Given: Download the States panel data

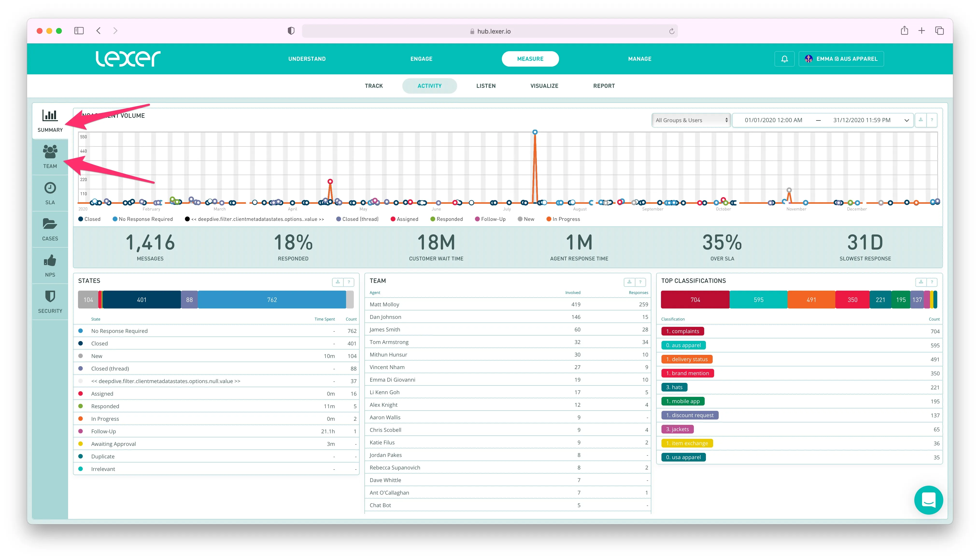Looking at the screenshot, I should coord(337,282).
